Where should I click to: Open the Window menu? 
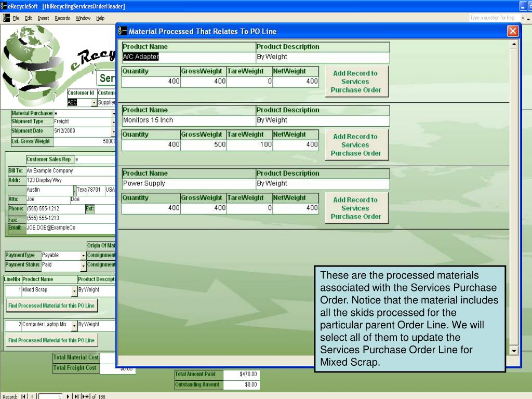click(83, 18)
